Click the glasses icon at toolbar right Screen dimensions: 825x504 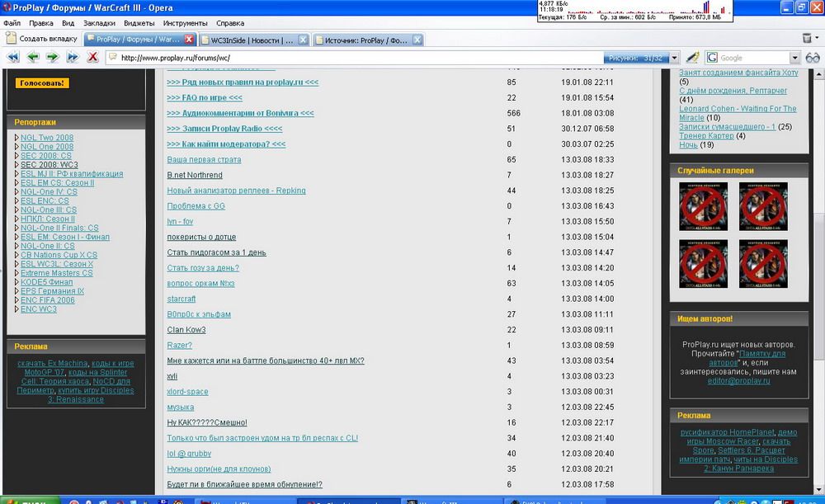(x=813, y=58)
